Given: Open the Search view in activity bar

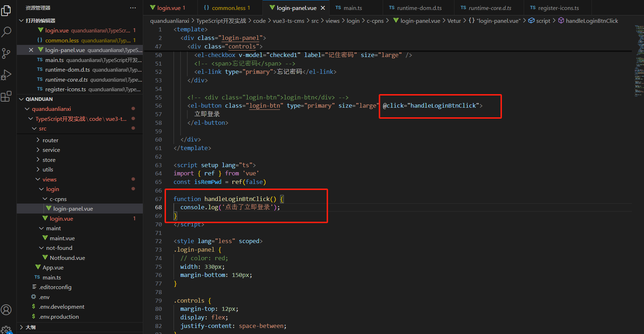Looking at the screenshot, I should 6,32.
